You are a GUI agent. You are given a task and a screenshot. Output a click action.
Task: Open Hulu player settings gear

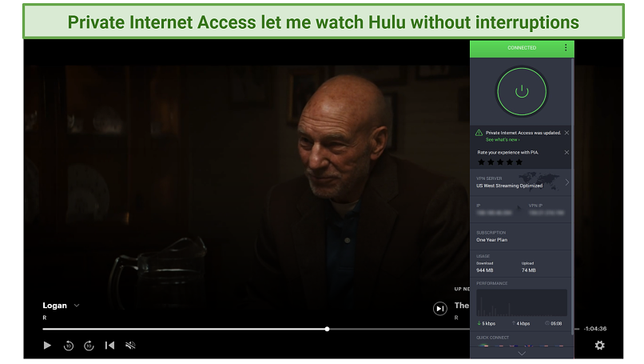(599, 346)
